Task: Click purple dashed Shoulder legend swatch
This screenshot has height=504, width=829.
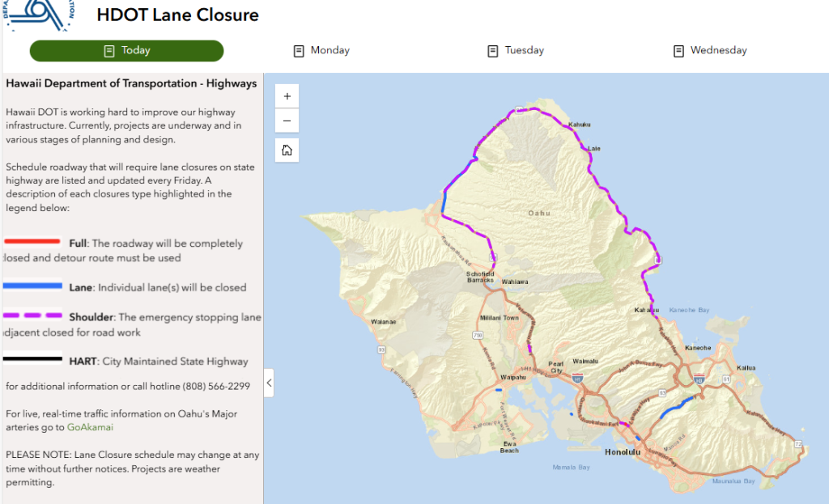Action: pyautogui.click(x=32, y=316)
